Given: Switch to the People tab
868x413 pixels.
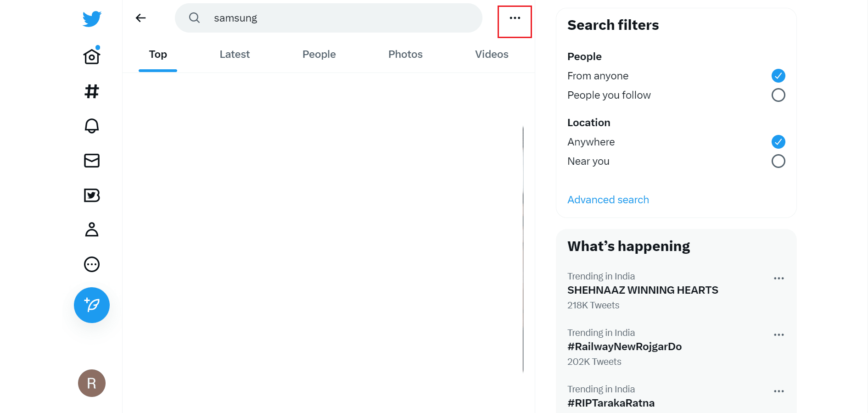Looking at the screenshot, I should coord(319,55).
